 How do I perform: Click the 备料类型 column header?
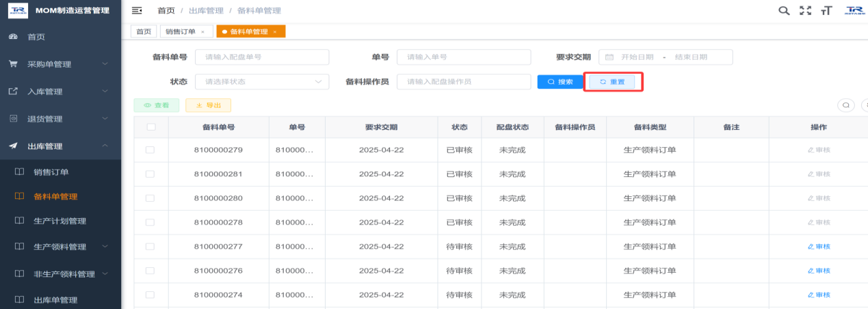(650, 127)
